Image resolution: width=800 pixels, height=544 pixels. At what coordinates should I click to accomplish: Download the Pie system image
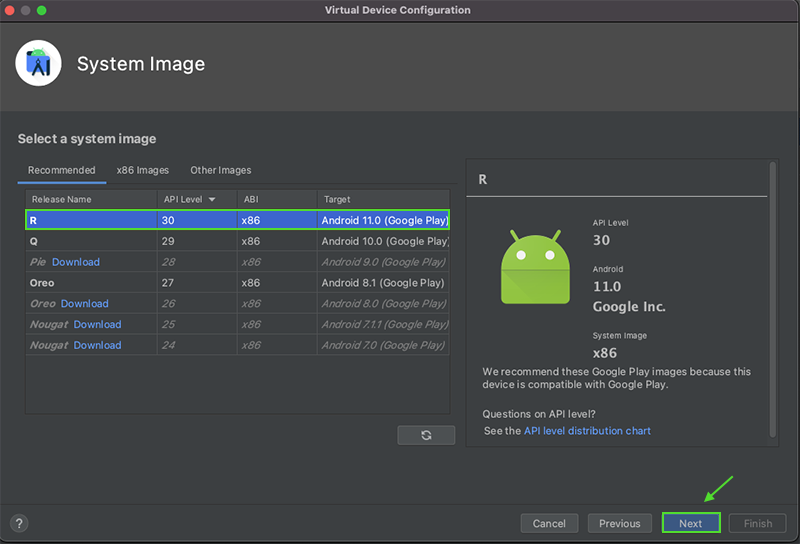(x=76, y=262)
